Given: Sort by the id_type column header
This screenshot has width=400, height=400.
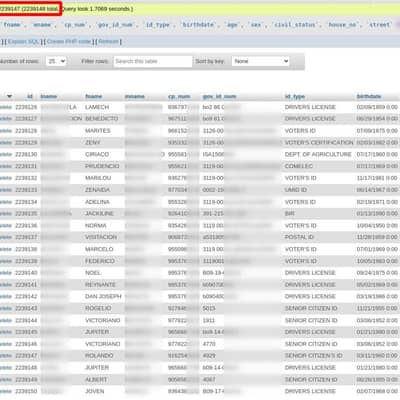Looking at the screenshot, I should 295,97.
